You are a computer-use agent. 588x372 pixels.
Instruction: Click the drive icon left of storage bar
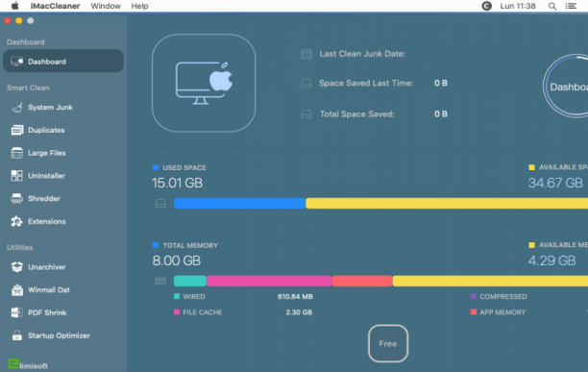point(160,203)
